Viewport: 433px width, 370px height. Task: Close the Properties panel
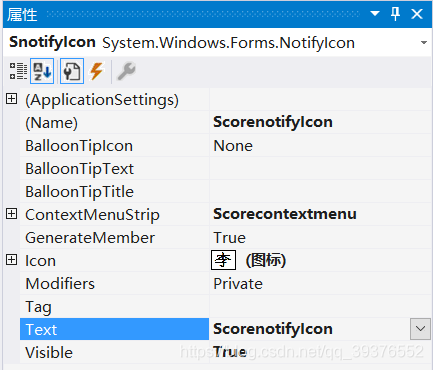point(417,14)
